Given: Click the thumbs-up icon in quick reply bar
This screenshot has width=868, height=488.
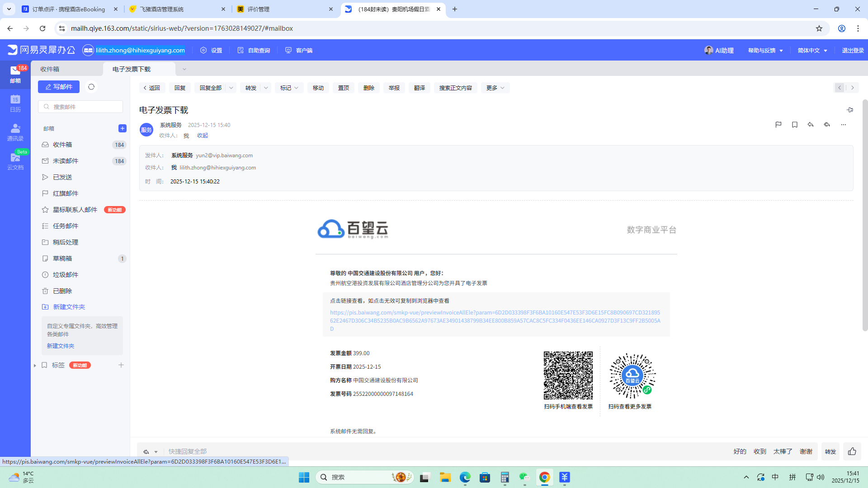Looking at the screenshot, I should click(852, 451).
